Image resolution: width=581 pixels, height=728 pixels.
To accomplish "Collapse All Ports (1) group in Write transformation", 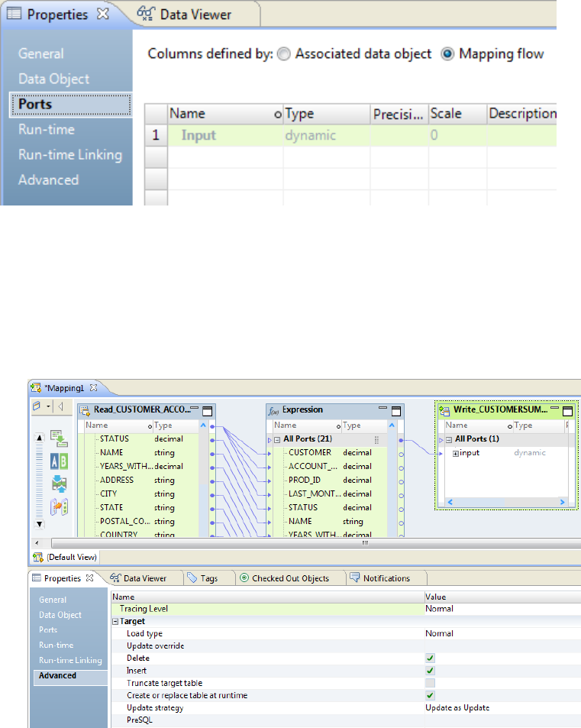I will (449, 439).
